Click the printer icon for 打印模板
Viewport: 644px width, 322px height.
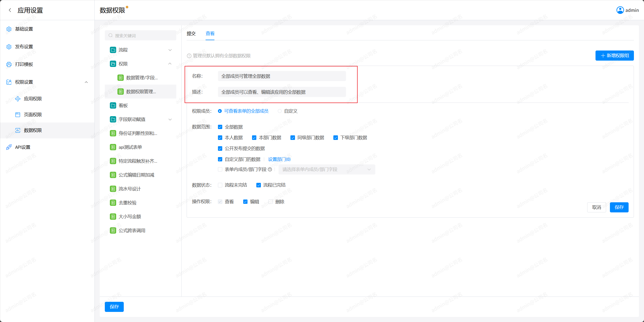coord(9,64)
